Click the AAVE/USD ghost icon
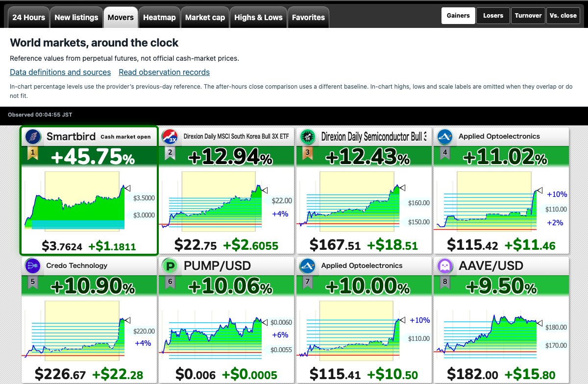 tap(445, 266)
